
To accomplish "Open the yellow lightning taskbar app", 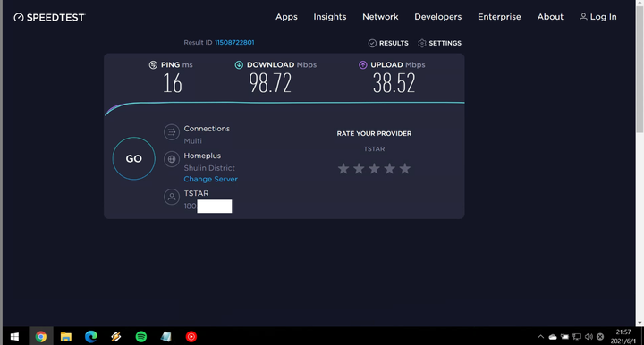I will point(115,336).
